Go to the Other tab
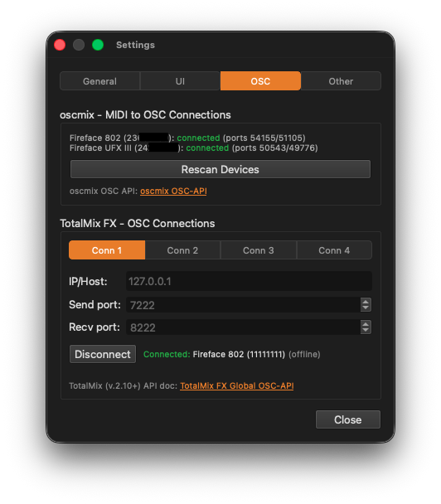 point(341,81)
